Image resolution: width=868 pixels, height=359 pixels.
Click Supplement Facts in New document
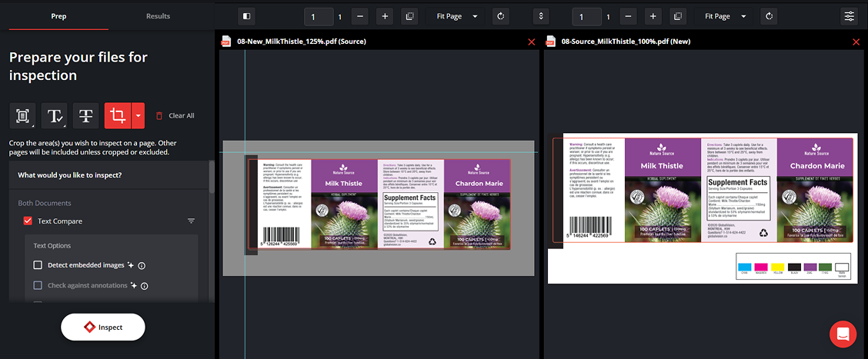pyautogui.click(x=738, y=182)
